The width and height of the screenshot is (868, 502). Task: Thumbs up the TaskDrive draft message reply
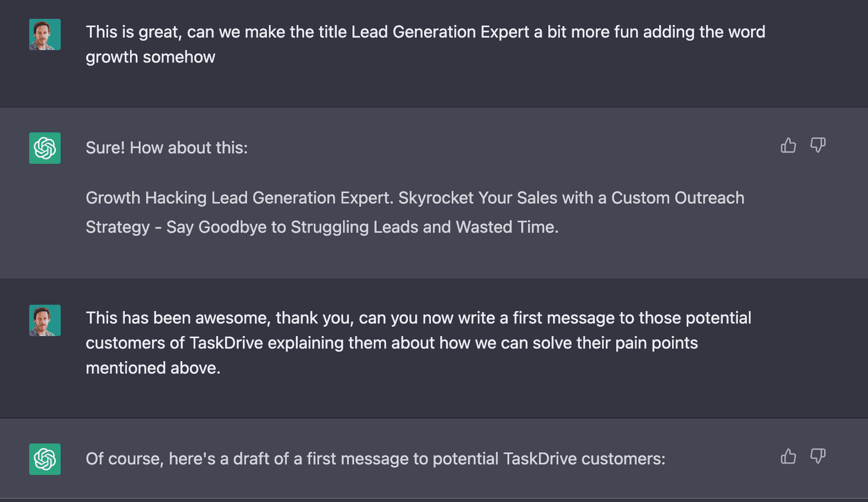(x=788, y=456)
